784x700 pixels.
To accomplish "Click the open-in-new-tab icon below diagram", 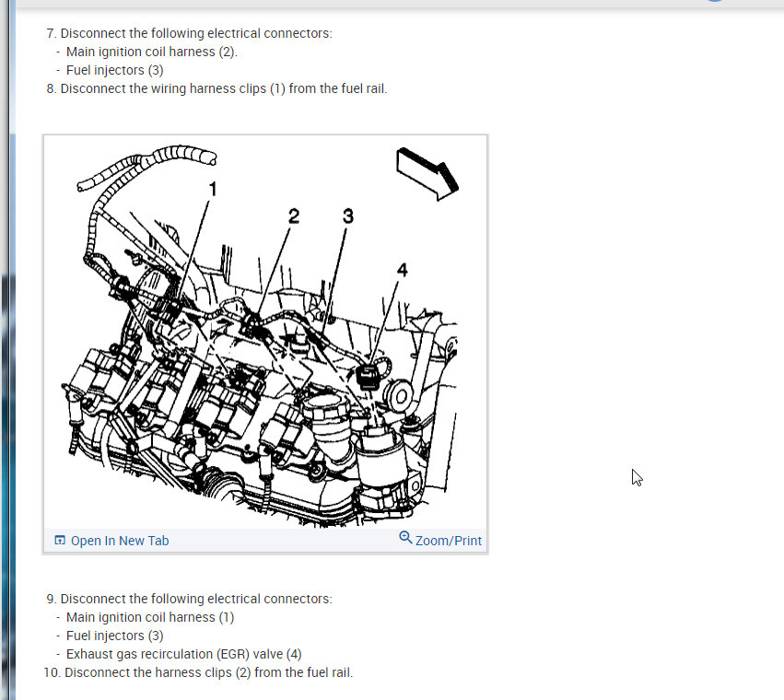I will pos(60,540).
